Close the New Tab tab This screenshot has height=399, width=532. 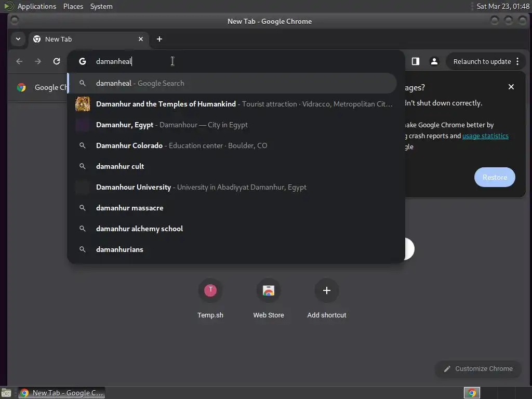(x=141, y=39)
